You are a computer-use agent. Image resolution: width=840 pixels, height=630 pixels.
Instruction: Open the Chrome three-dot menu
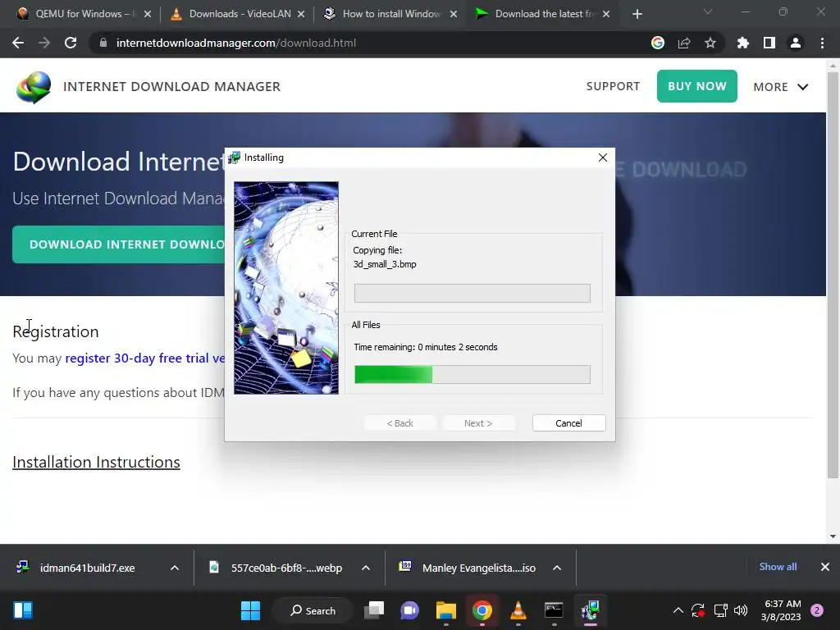coord(822,43)
